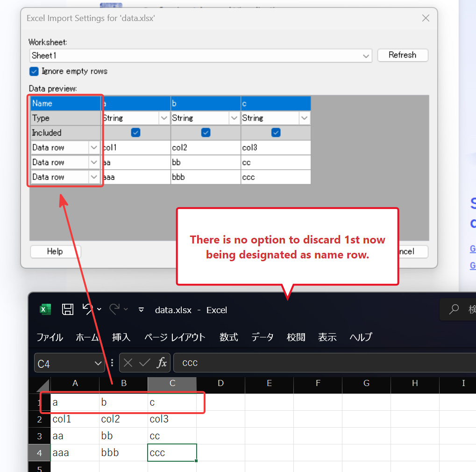Viewport: 476px width, 472px height.
Task: Select Excel cell containing bbb
Action: coord(123,452)
